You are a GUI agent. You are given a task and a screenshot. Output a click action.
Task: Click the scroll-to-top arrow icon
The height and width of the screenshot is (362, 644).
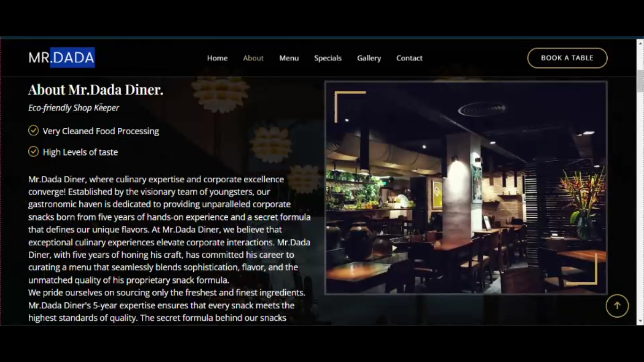617,305
